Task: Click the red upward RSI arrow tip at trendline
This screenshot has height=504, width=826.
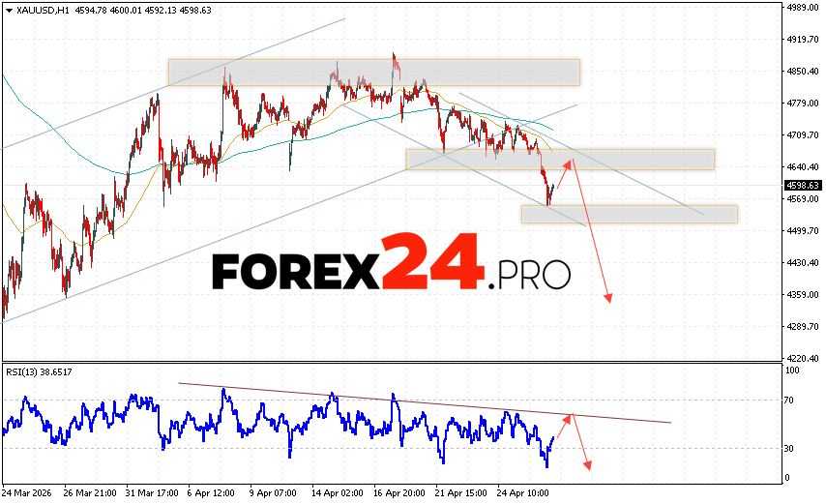Action: coord(573,416)
